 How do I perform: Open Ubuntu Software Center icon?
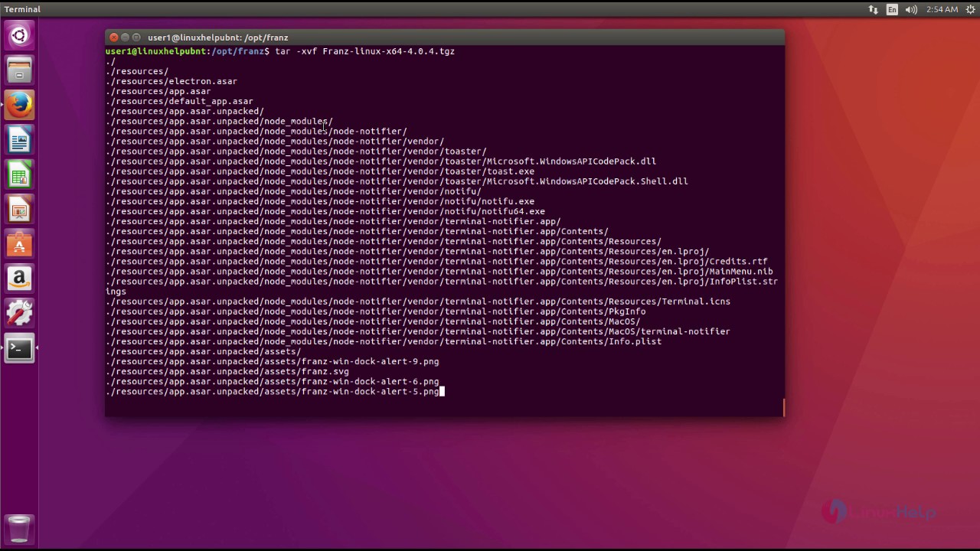[19, 245]
